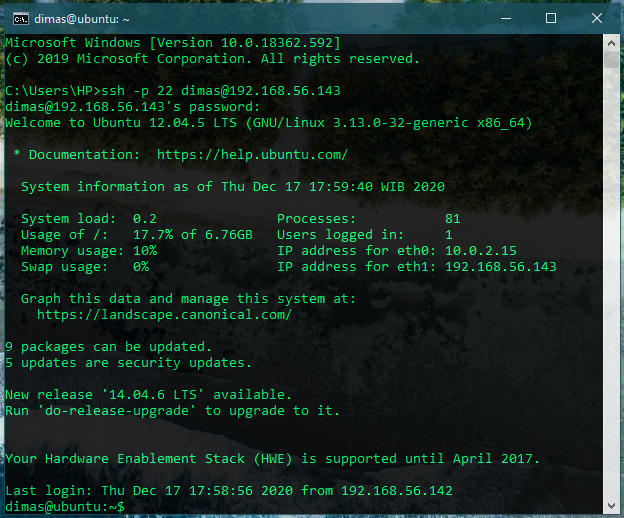The image size is (624, 518).
Task: Click the Memory usage 10% value
Action: [x=145, y=251]
